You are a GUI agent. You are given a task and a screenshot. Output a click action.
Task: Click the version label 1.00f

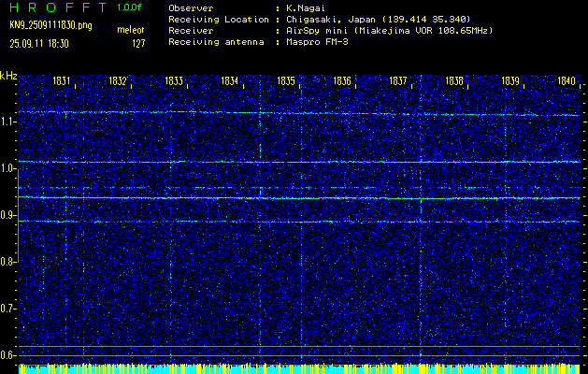(x=129, y=7)
